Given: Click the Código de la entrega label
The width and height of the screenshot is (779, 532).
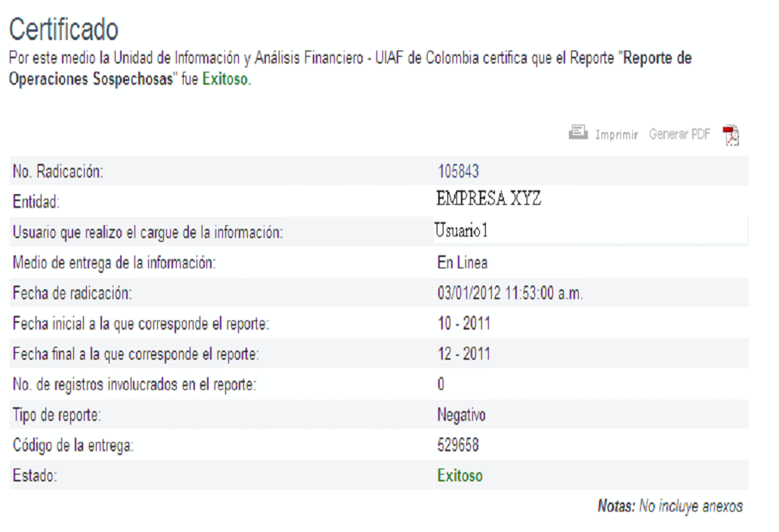Looking at the screenshot, I should point(73,446).
